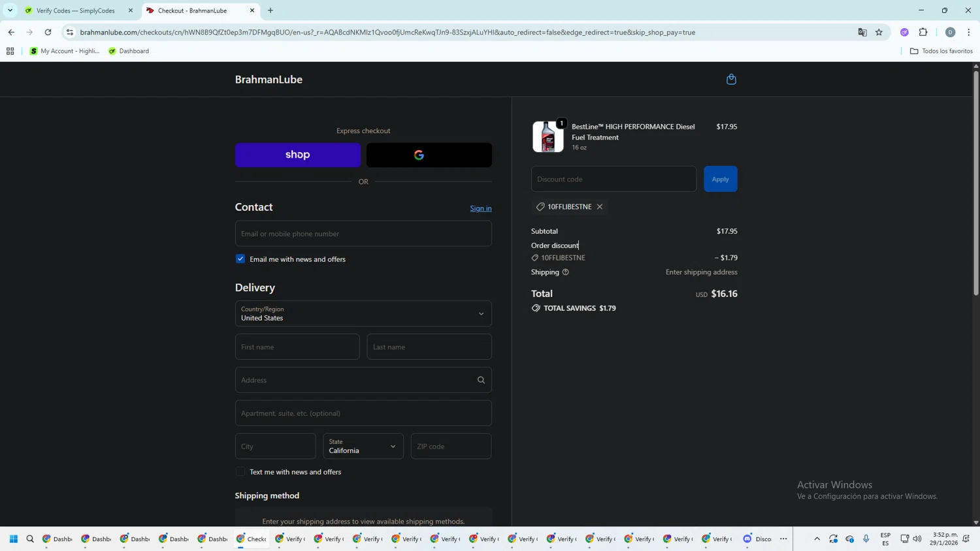Click the ZIP code field
The width and height of the screenshot is (980, 551).
click(x=451, y=447)
